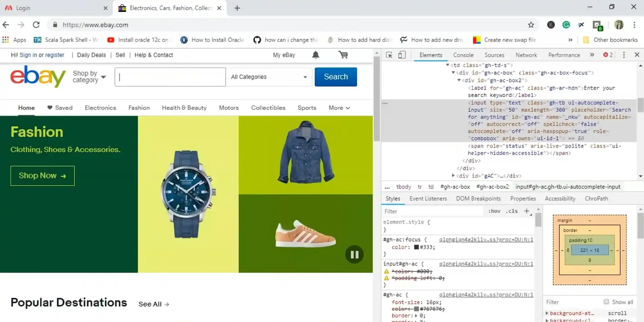
Task: Reload the page
Action: [x=36, y=25]
